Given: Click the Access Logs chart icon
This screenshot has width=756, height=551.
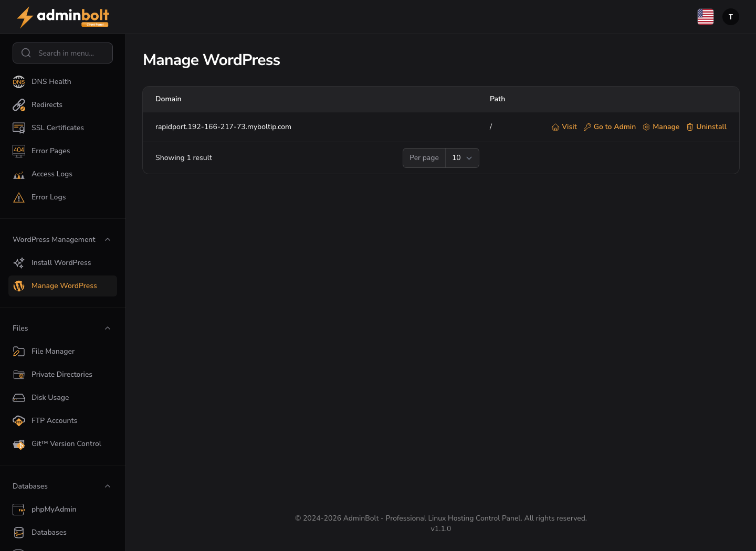Looking at the screenshot, I should coord(19,174).
